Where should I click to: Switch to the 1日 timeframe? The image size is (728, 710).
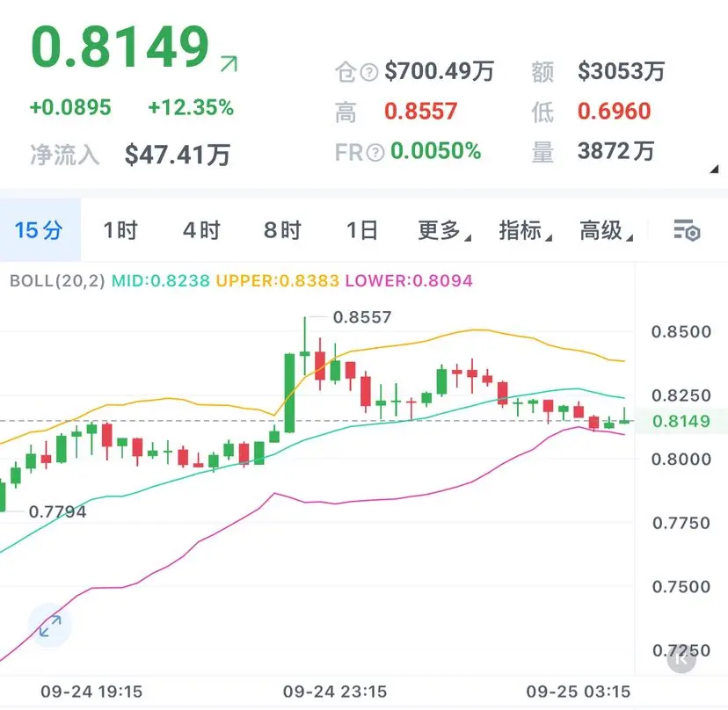coord(362,230)
